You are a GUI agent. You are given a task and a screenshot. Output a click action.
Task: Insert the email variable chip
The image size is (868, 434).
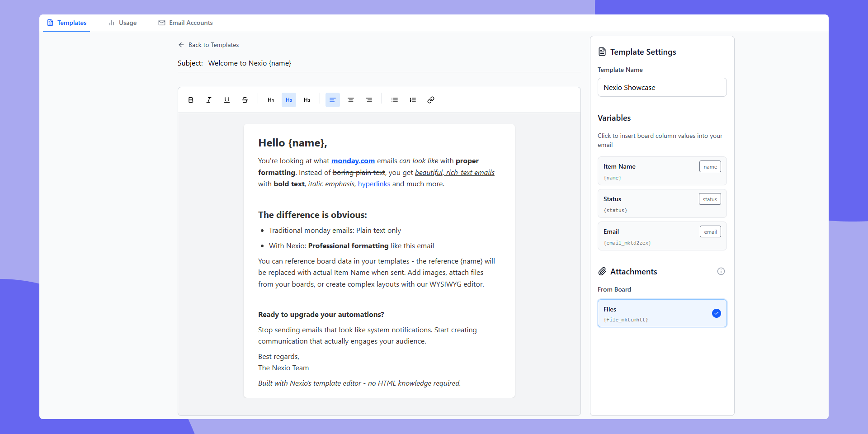[710, 232]
